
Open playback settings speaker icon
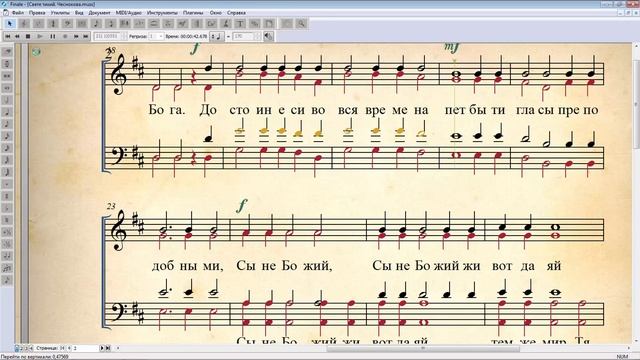click(x=268, y=36)
